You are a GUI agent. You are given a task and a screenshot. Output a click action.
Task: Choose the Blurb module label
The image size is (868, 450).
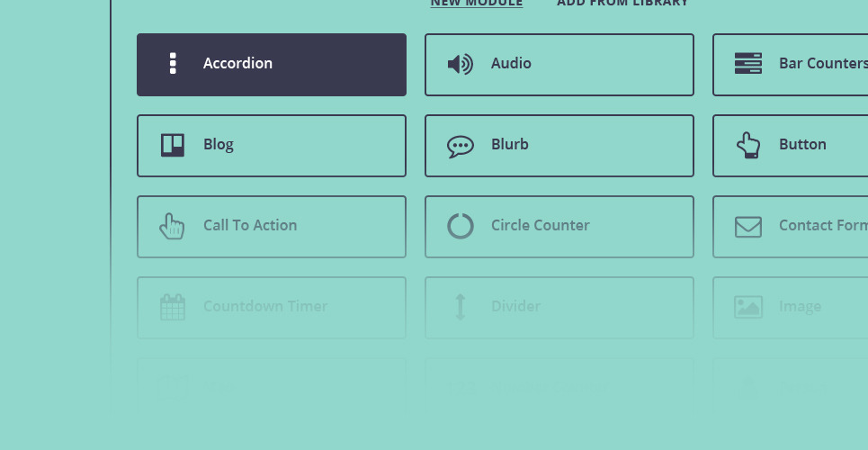[510, 145]
